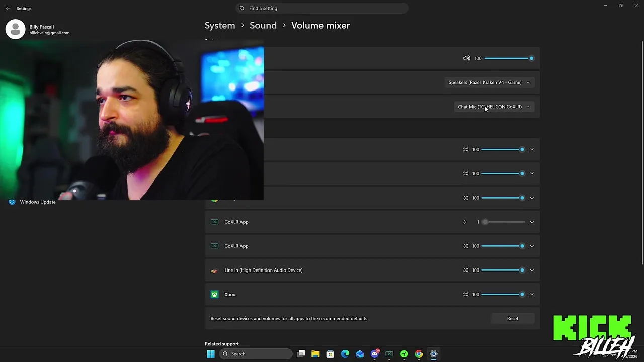
Task: Switch to Discord in the taskbar
Action: (374, 354)
